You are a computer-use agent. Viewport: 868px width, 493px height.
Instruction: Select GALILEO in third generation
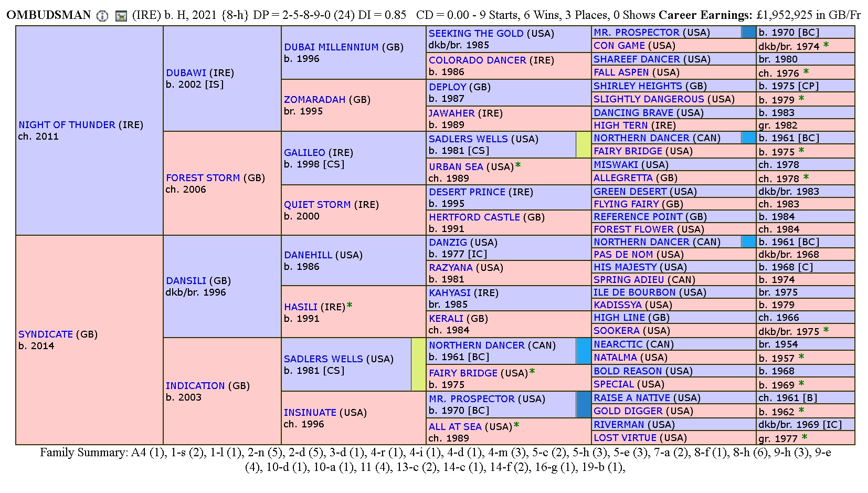point(304,153)
